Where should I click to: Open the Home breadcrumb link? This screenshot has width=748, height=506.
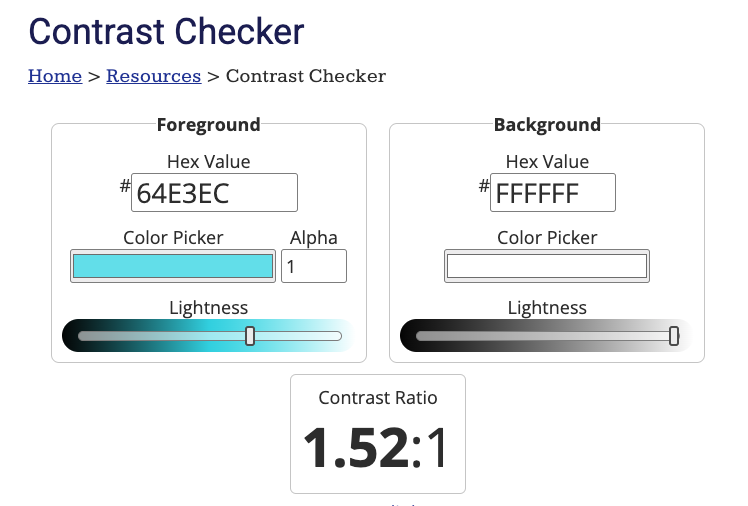[55, 76]
